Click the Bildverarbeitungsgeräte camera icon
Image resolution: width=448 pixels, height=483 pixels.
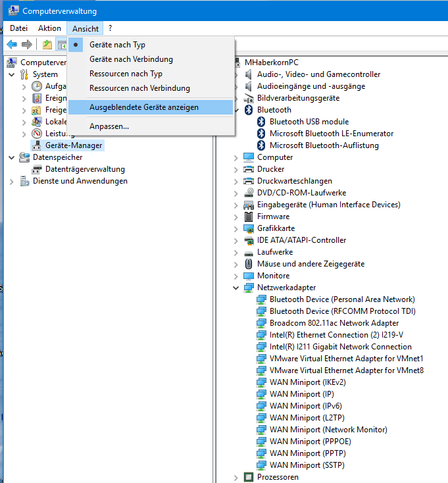(x=249, y=98)
